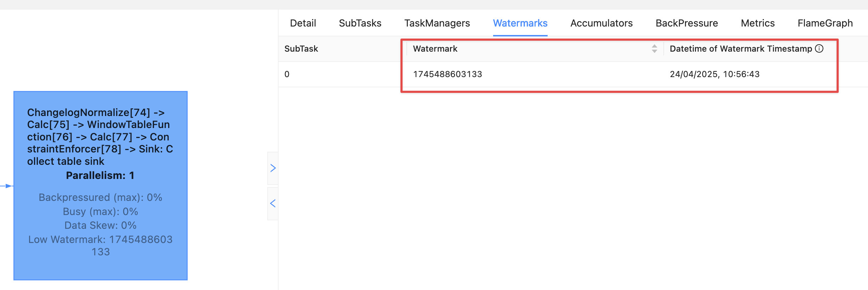Image resolution: width=868 pixels, height=290 pixels.
Task: Click watermark value 1745488603133 in the table
Action: click(447, 74)
